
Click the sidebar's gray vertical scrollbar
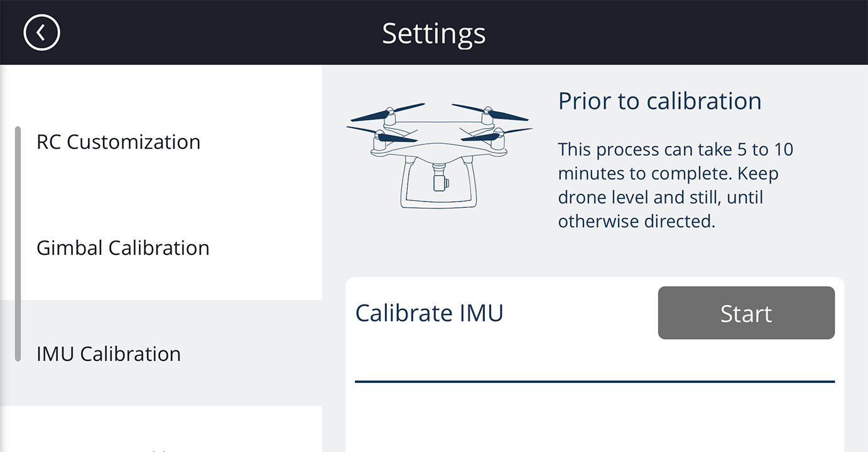coord(18,244)
